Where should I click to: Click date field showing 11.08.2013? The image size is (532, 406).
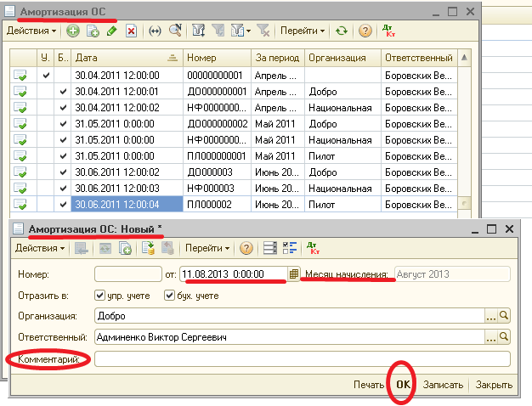(234, 274)
